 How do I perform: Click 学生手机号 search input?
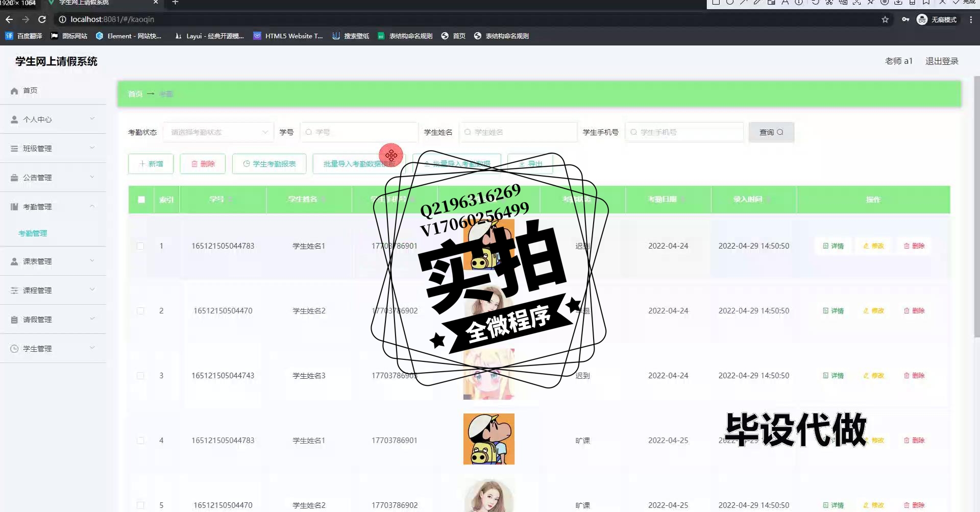click(x=684, y=132)
